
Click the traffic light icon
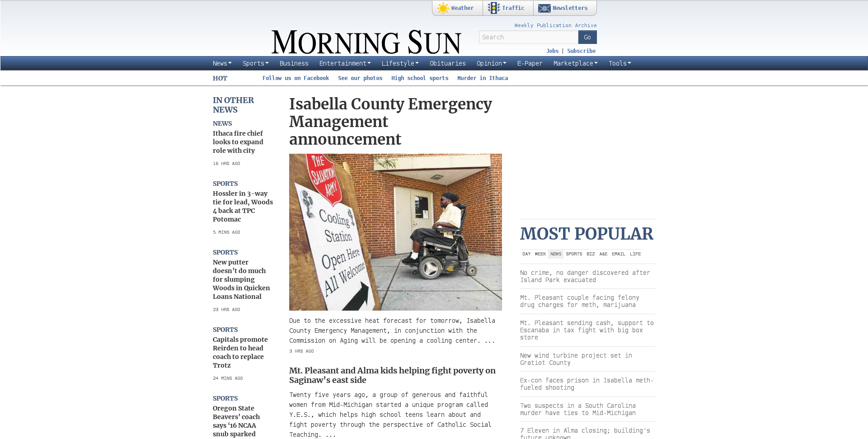coord(493,8)
